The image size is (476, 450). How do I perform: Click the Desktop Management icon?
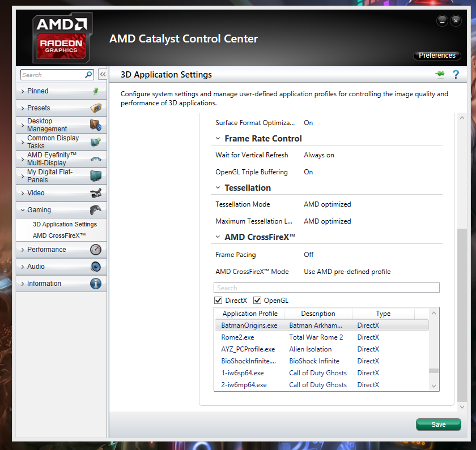tap(96, 125)
